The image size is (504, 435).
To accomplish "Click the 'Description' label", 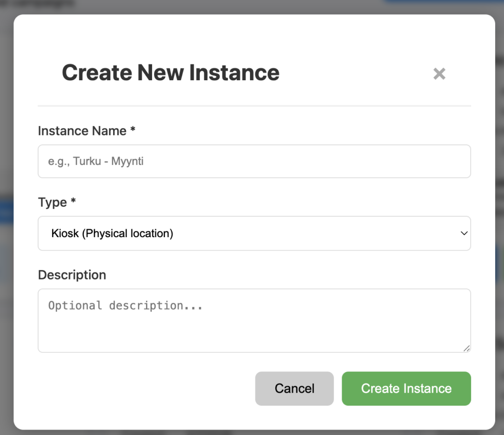I will [x=72, y=275].
